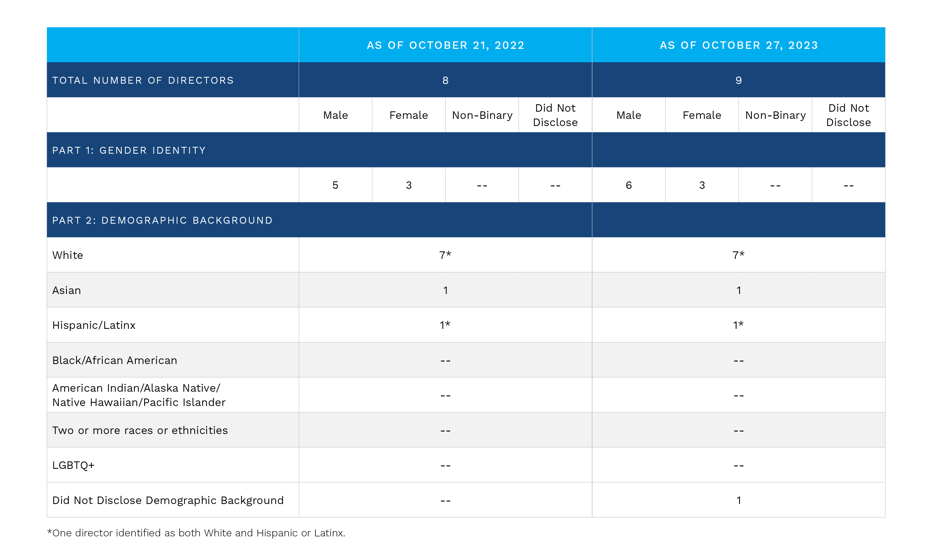This screenshot has width=934, height=560.
Task: Click the value '8' for total directors 2022
Action: click(446, 80)
